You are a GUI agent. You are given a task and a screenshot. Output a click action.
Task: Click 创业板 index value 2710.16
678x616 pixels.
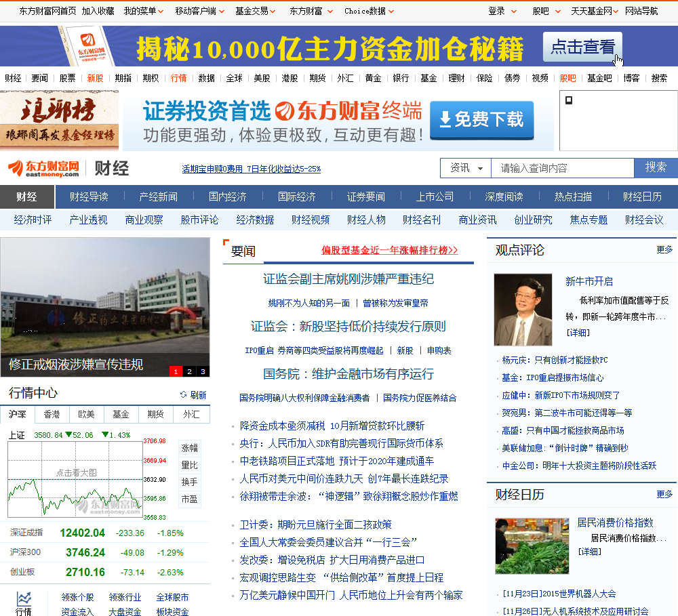point(85,573)
